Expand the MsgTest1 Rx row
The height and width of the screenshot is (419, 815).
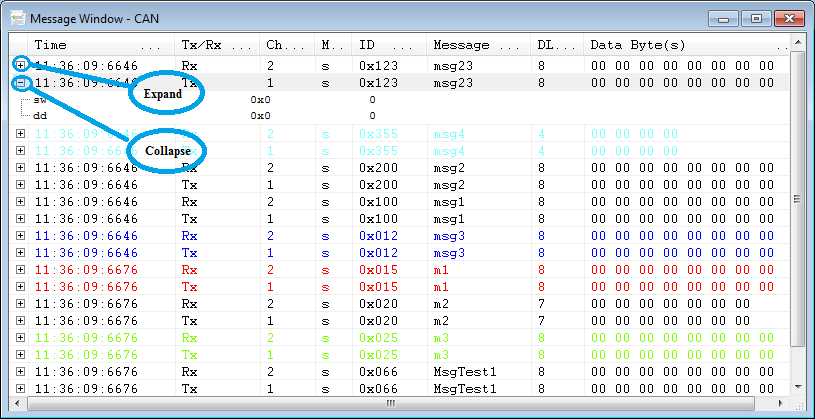pos(20,372)
